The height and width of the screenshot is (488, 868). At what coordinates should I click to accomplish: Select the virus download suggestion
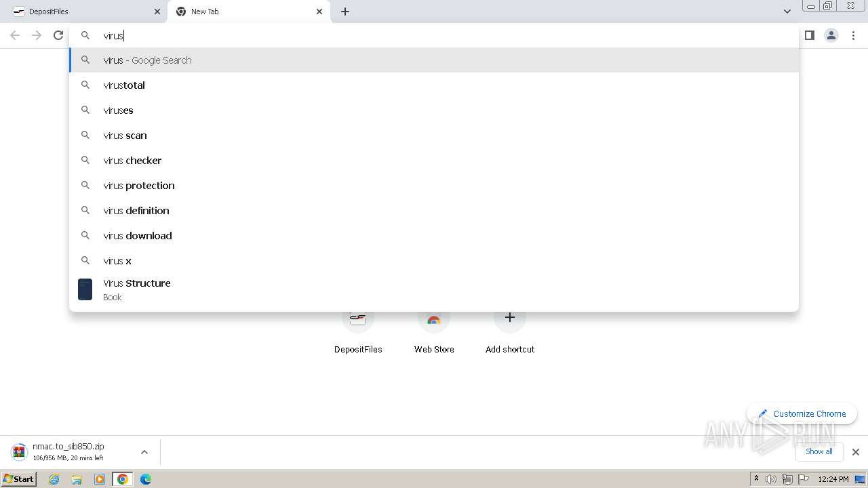tap(434, 235)
